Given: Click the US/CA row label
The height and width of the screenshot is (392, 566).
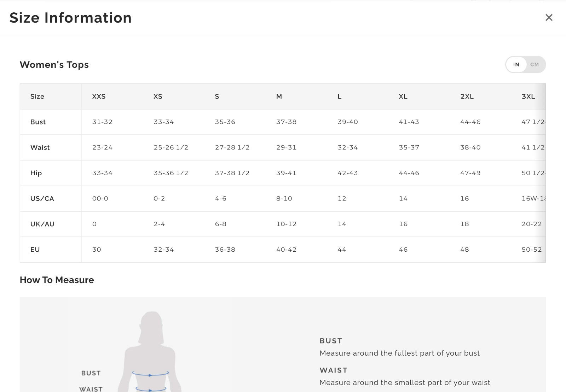Looking at the screenshot, I should (x=42, y=199).
